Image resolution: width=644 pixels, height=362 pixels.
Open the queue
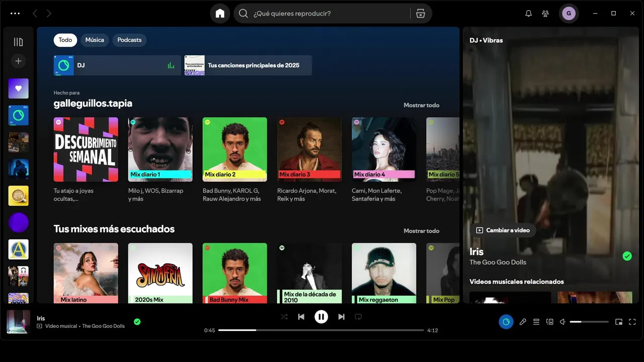[x=536, y=322]
